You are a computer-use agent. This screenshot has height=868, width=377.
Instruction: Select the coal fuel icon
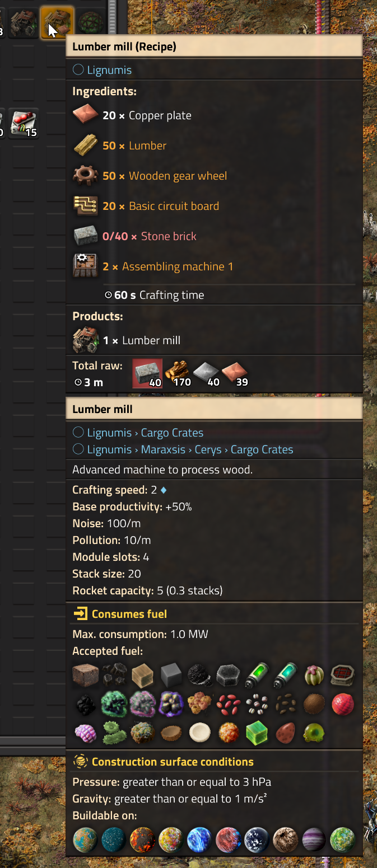[115, 675]
